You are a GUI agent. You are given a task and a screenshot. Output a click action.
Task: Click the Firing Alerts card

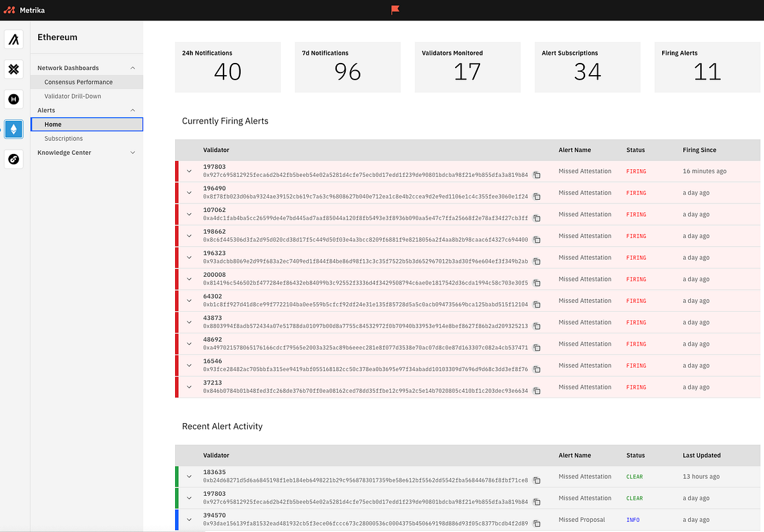[707, 67]
